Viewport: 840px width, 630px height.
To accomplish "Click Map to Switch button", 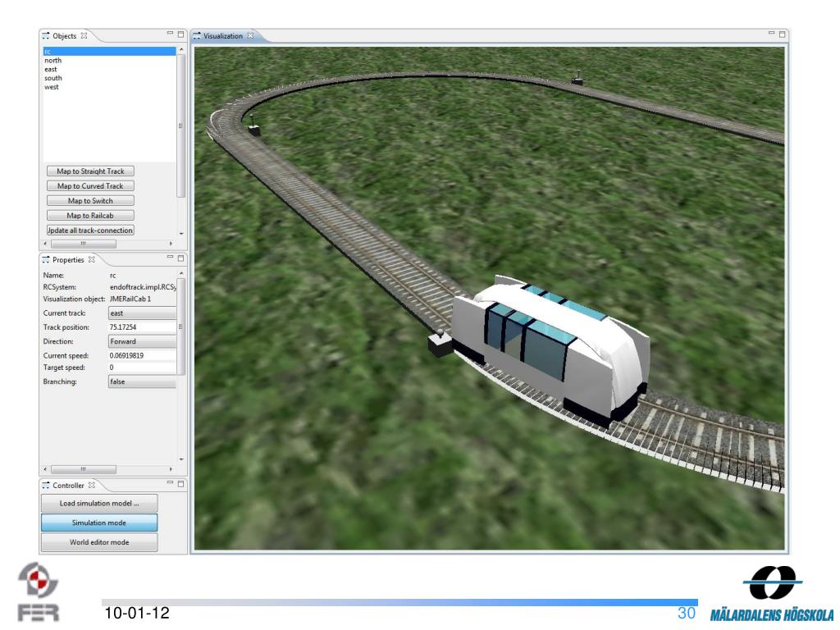I will 90,201.
